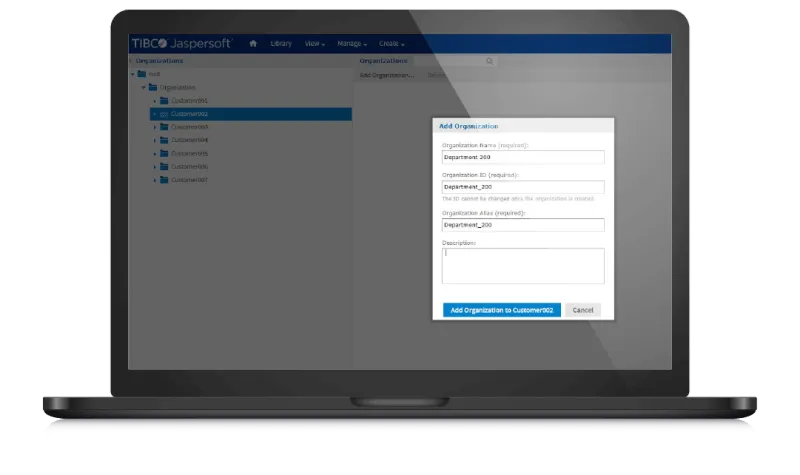The width and height of the screenshot is (800, 475).
Task: Expand the Customer001 node
Action: coord(155,101)
